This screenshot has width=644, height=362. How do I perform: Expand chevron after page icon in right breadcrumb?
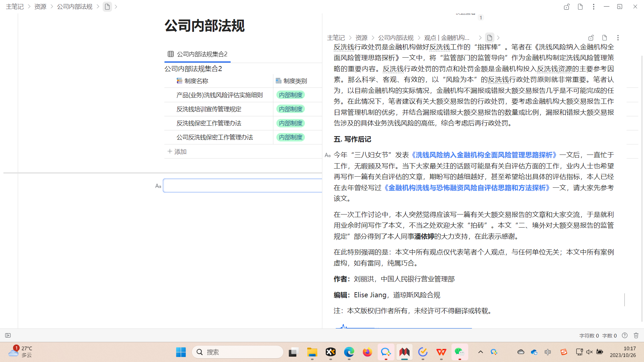[498, 38]
